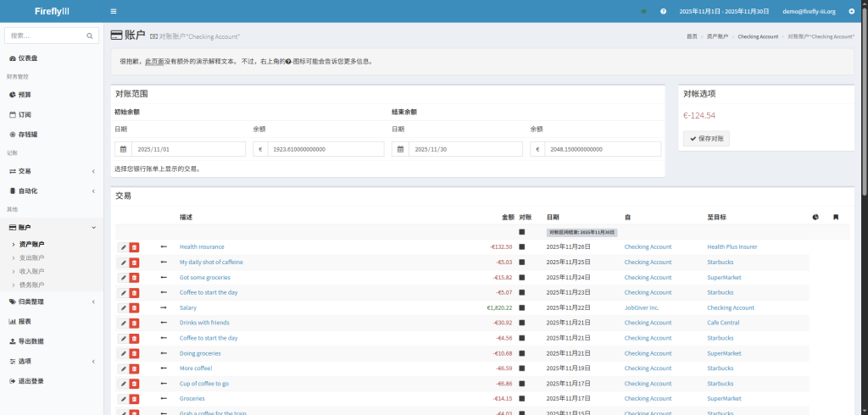This screenshot has height=415, width=868.
Task: Delete the Salary transaction with trash icon
Action: point(134,308)
